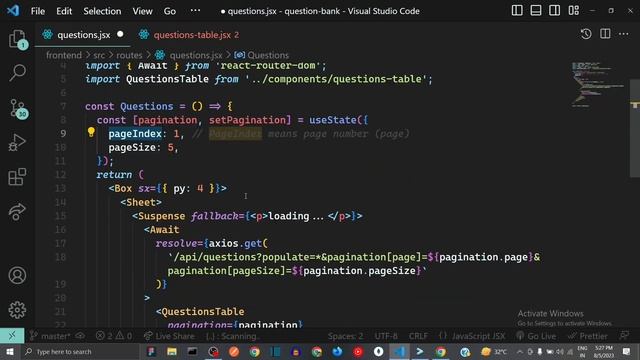640x360 pixels.
Task: Switch to the questions.jsx tab
Action: [83, 35]
